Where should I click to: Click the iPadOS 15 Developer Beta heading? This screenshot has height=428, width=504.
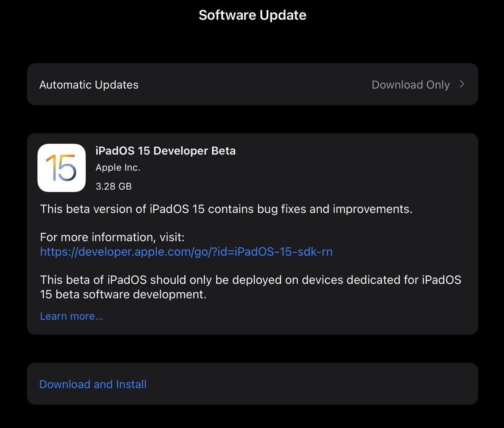tap(165, 151)
